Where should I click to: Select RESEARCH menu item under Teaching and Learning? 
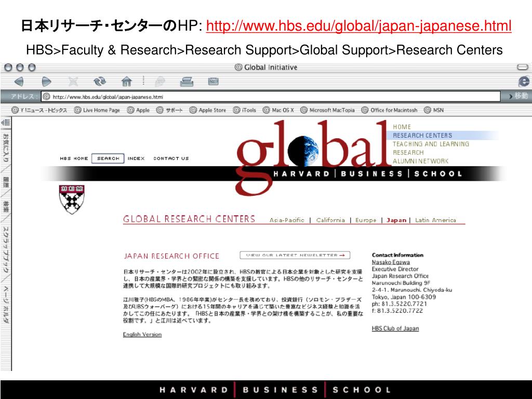coord(408,153)
